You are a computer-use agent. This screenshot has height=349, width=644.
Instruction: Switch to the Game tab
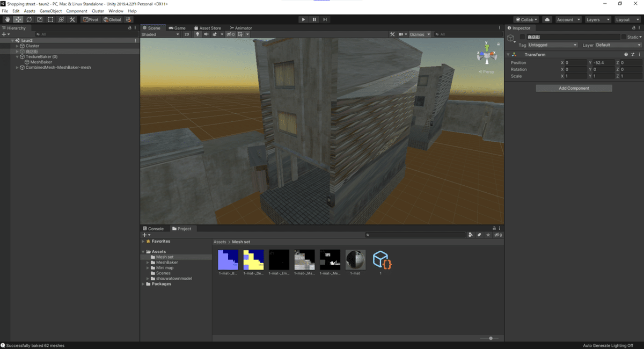coord(177,28)
